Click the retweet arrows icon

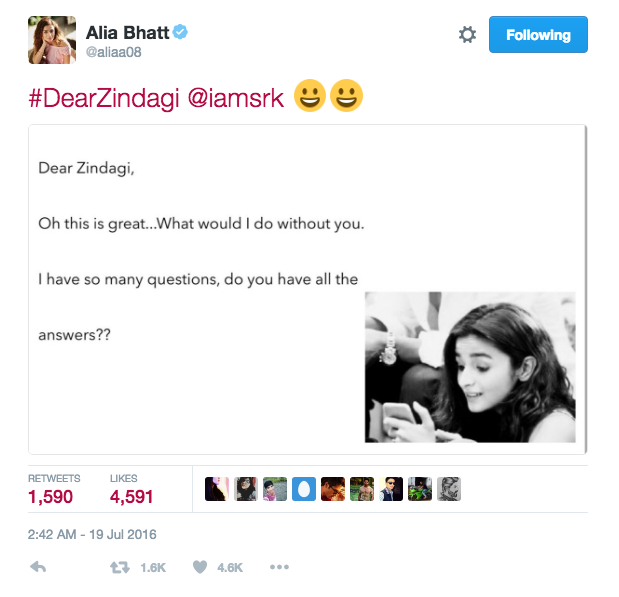(x=120, y=567)
